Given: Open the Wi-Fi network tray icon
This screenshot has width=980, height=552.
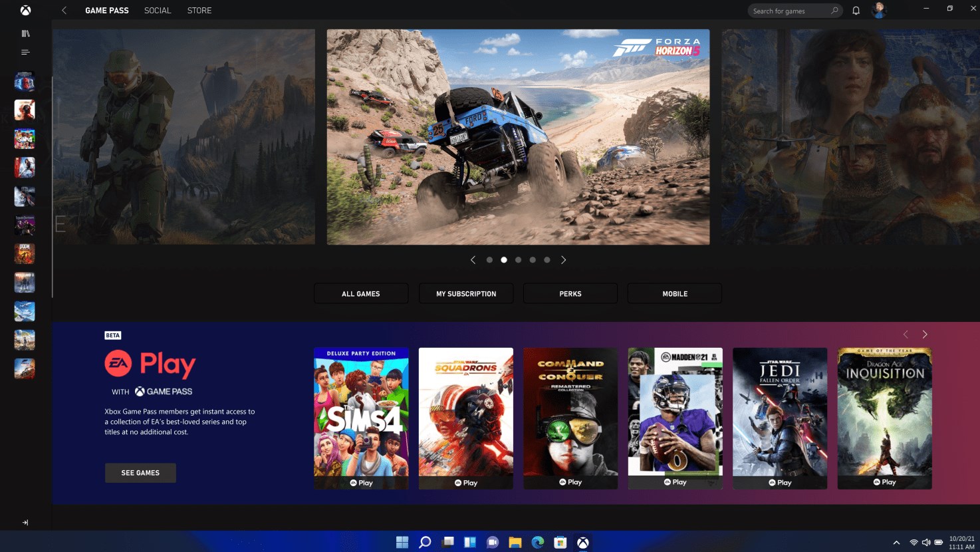Looking at the screenshot, I should click(914, 543).
